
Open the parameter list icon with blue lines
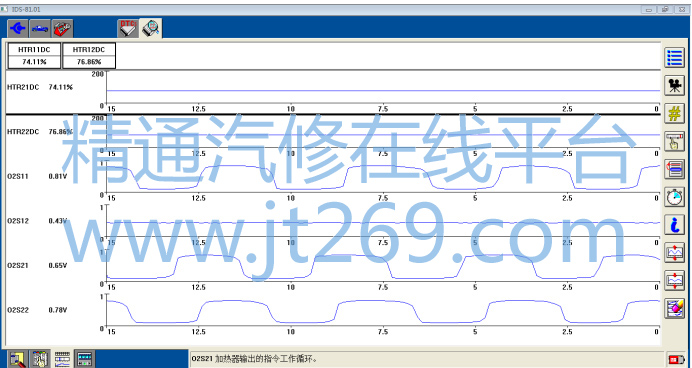[674, 58]
